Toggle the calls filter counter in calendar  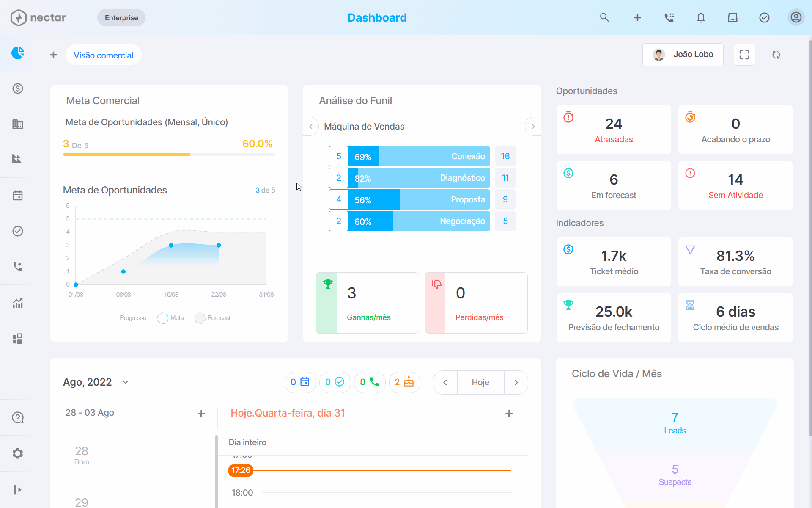click(x=370, y=382)
